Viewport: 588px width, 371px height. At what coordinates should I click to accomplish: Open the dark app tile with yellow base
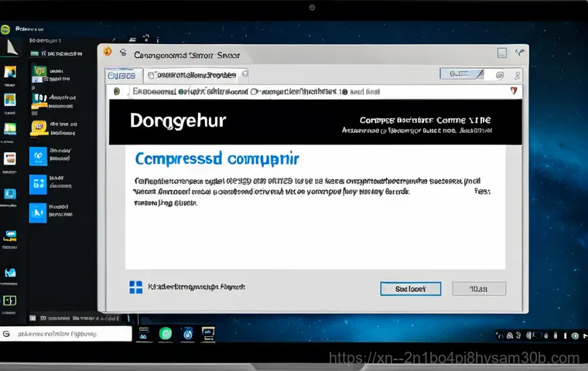coord(39,100)
